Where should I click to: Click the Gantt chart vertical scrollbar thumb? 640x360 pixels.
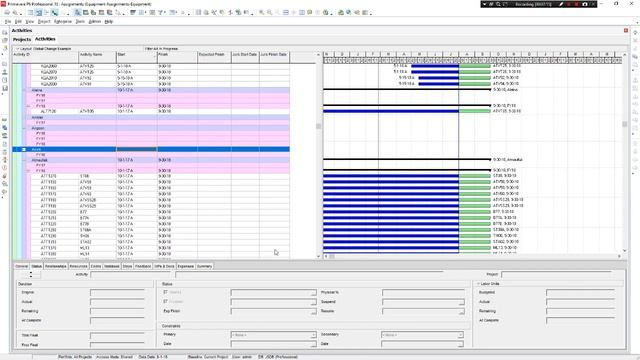pos(624,124)
